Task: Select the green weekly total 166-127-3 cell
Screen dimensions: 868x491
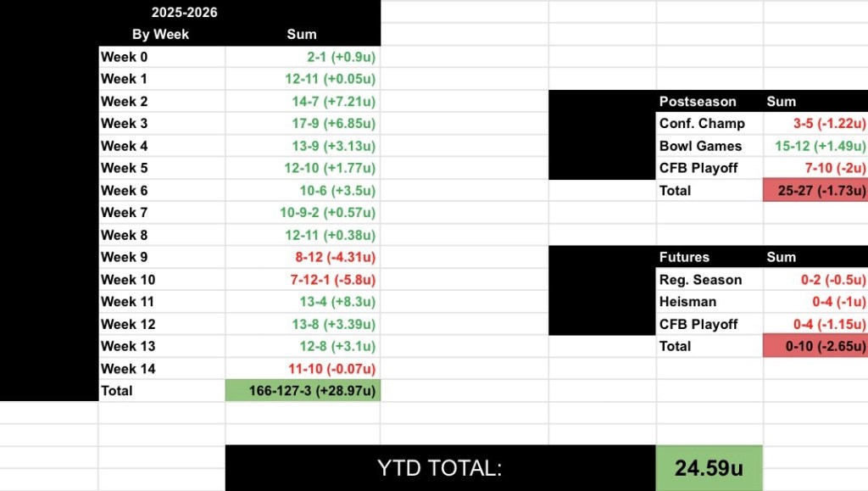Action: click(303, 391)
